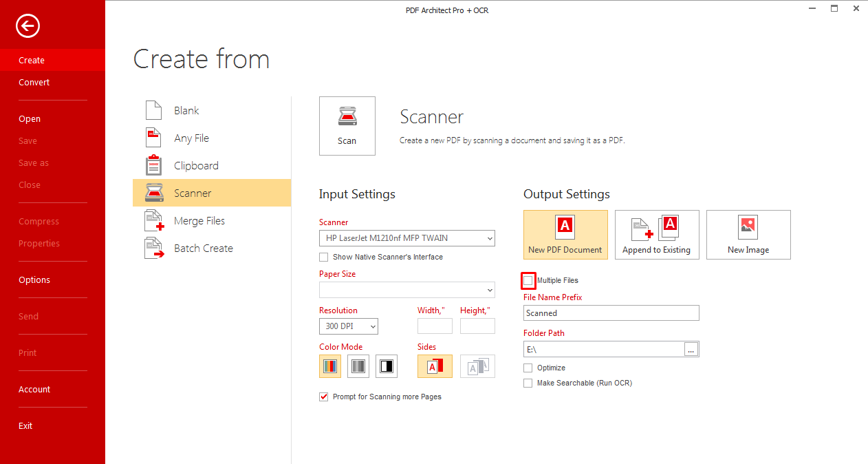Click the Input Settings heading

click(x=357, y=194)
